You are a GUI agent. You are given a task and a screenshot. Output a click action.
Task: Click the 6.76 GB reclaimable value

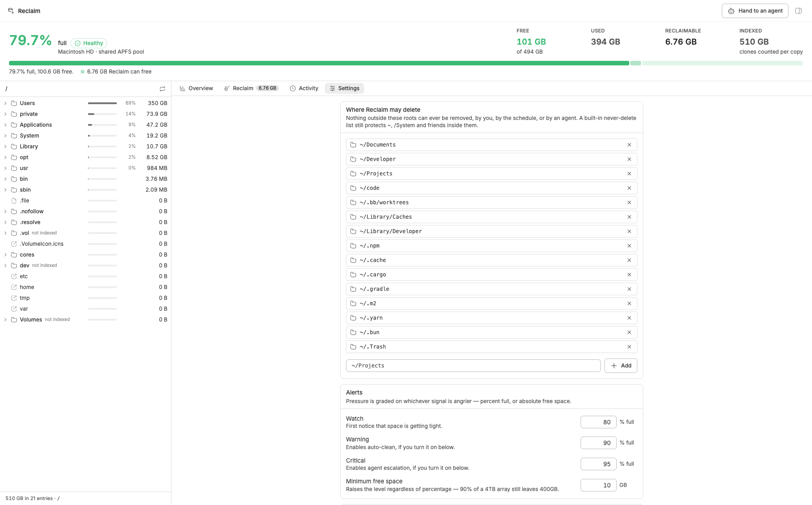[x=681, y=42]
